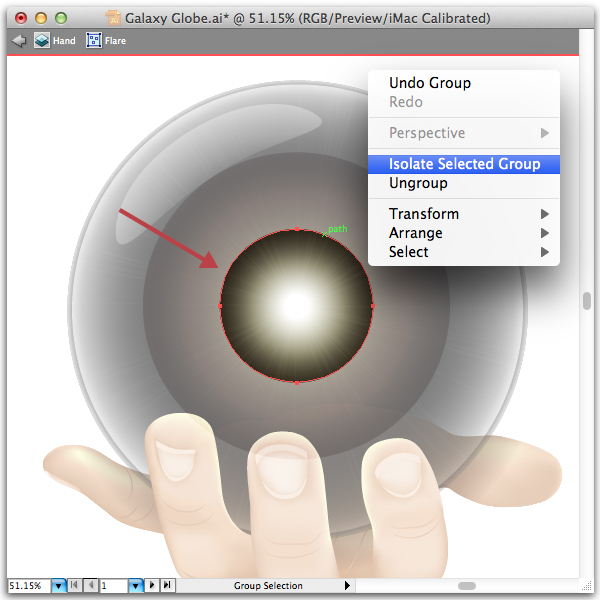Click the horizontal scrollbar thumb
Screen dimensions: 600x600
click(x=467, y=586)
